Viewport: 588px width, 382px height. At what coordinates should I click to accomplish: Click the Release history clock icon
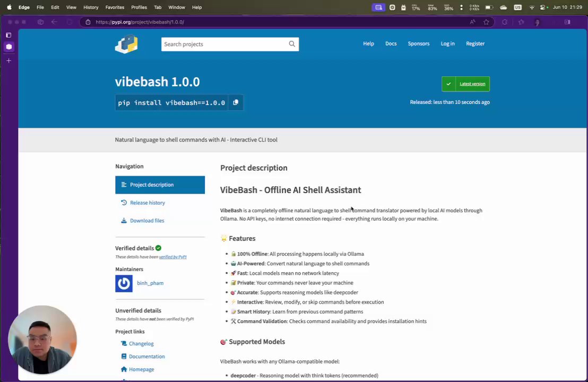click(124, 203)
